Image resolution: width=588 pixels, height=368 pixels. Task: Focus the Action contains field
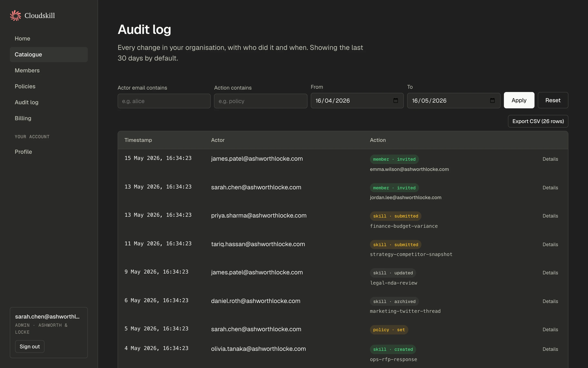point(261,101)
